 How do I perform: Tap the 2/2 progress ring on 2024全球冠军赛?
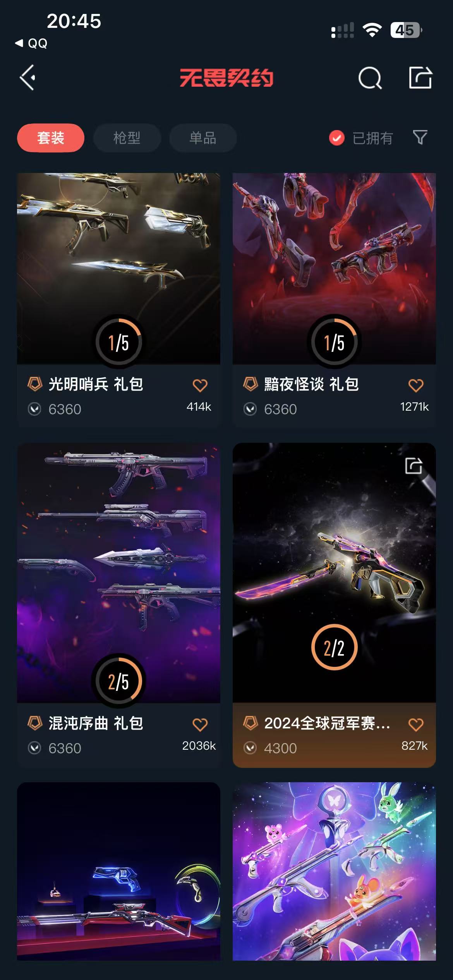[334, 647]
